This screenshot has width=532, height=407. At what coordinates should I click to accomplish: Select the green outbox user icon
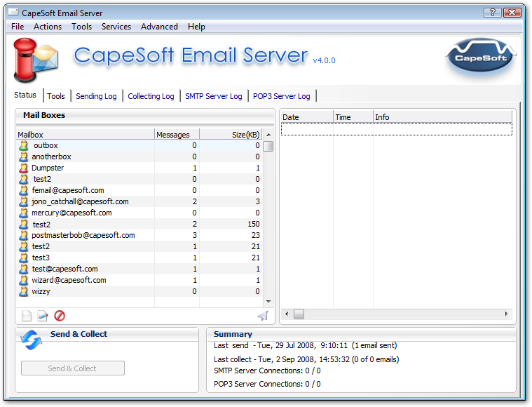[x=24, y=145]
